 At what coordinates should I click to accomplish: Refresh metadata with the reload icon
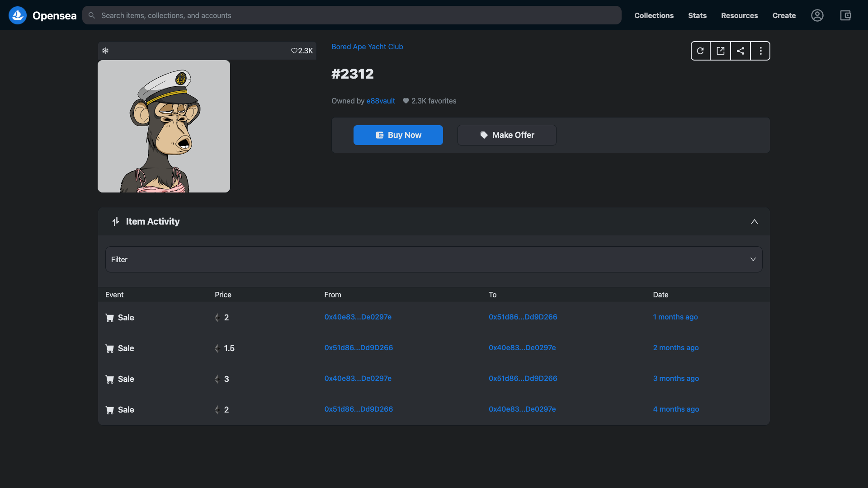(700, 51)
